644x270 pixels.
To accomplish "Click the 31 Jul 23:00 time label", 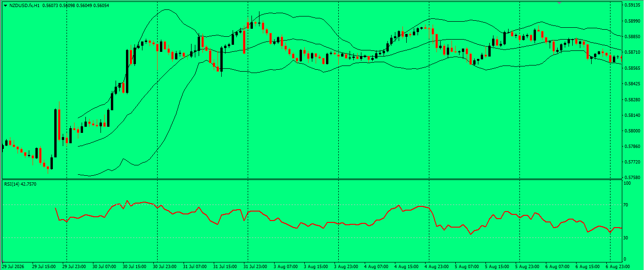I will click(255, 266).
